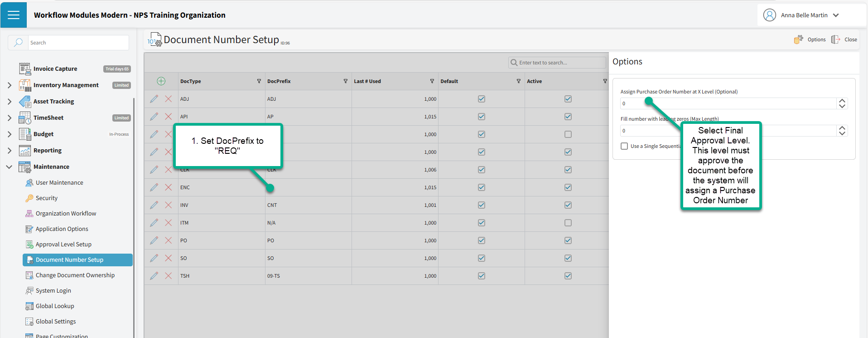
Task: Toggle the Active checkbox for ITM row
Action: (x=568, y=223)
